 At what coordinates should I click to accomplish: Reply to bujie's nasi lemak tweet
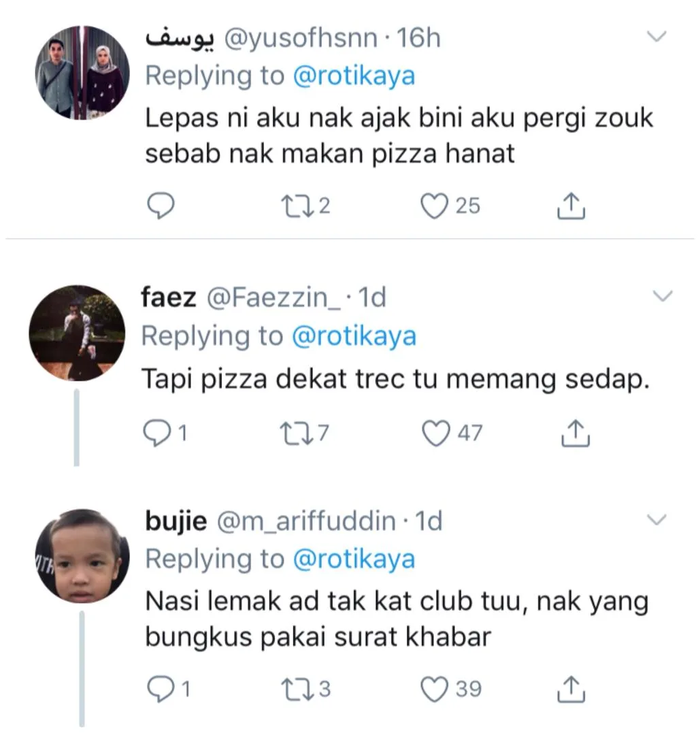coord(161,689)
